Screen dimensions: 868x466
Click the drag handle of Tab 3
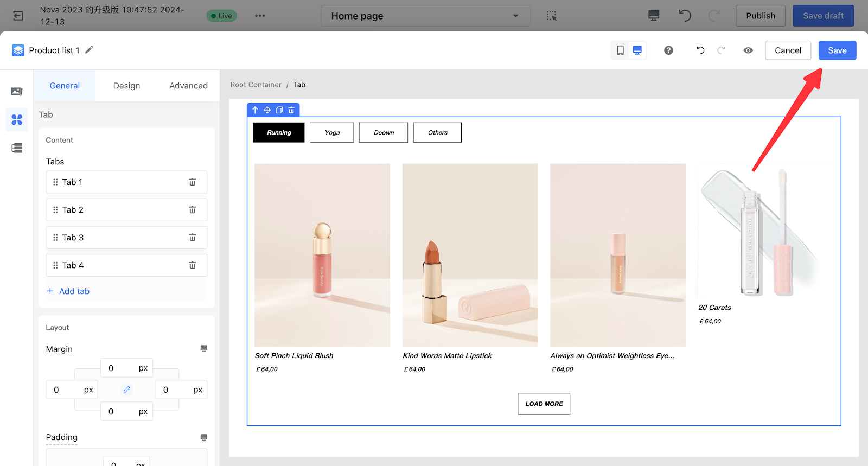55,238
